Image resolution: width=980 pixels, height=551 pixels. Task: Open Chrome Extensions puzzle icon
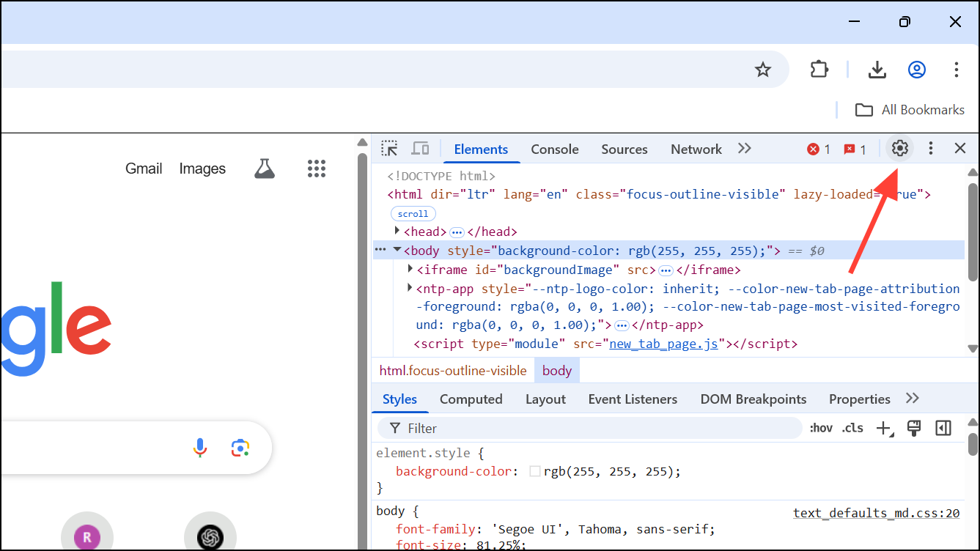[819, 70]
